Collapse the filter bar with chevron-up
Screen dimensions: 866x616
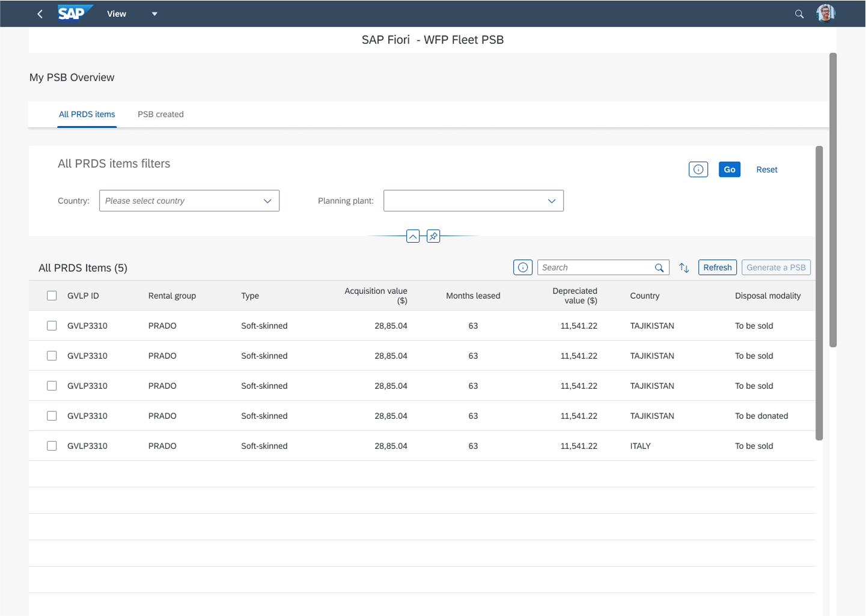point(413,236)
